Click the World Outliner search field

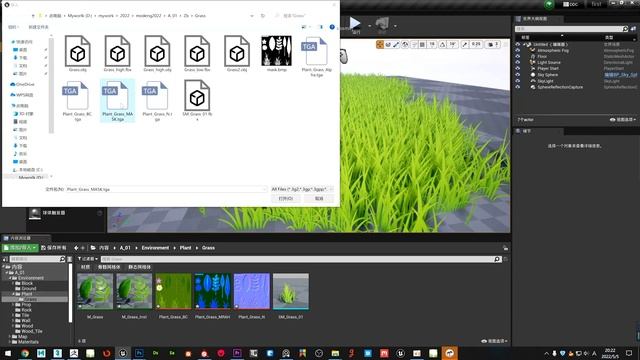(571, 29)
